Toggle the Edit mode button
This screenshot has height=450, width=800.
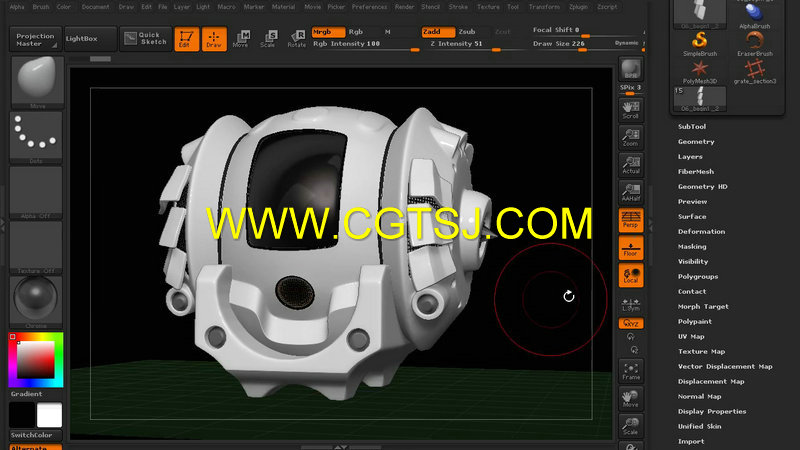click(186, 39)
